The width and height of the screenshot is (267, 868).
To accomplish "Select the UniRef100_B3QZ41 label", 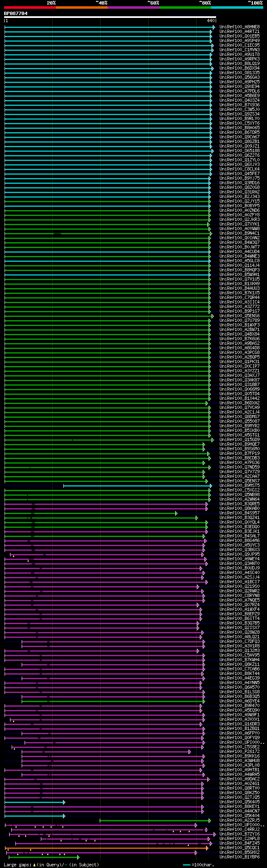I will (239, 517).
